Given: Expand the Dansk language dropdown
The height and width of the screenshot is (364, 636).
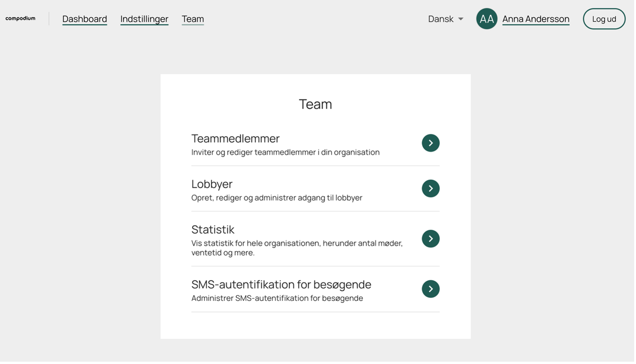Looking at the screenshot, I should pyautogui.click(x=446, y=19).
